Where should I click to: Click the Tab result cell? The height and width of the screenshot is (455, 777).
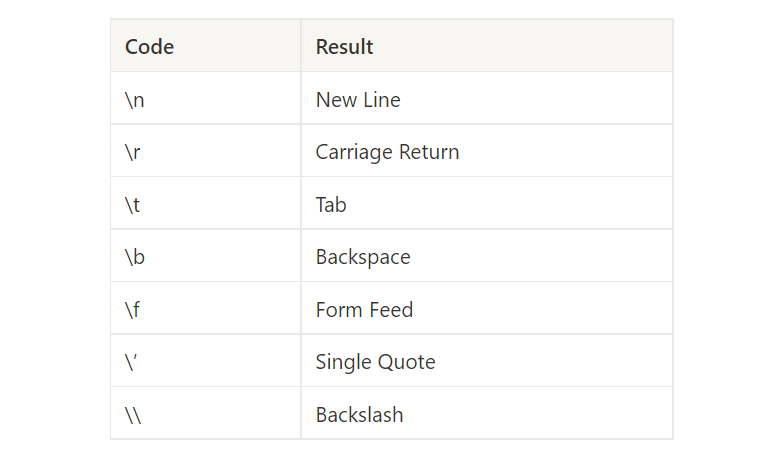pos(487,203)
